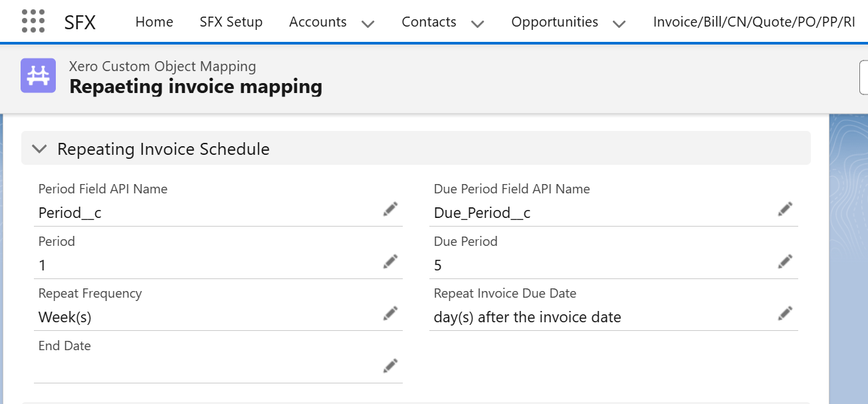Switch to the Opportunities tab
The height and width of the screenshot is (404, 868).
click(554, 22)
